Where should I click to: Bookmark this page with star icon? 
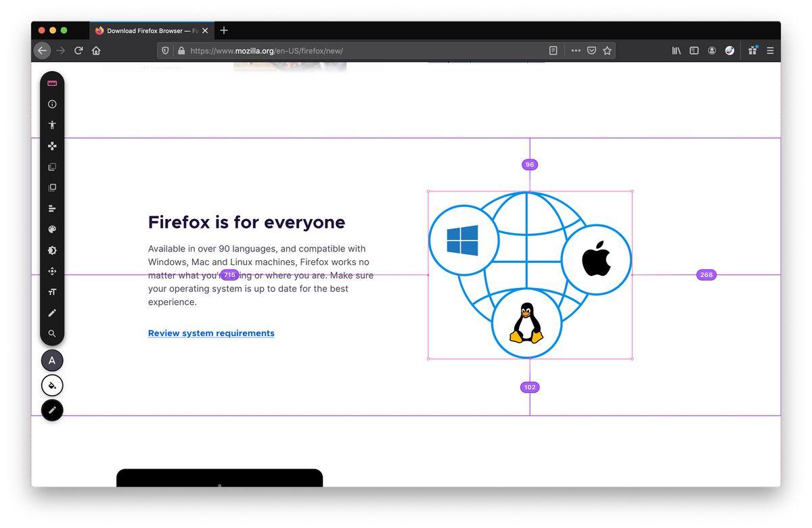point(607,51)
